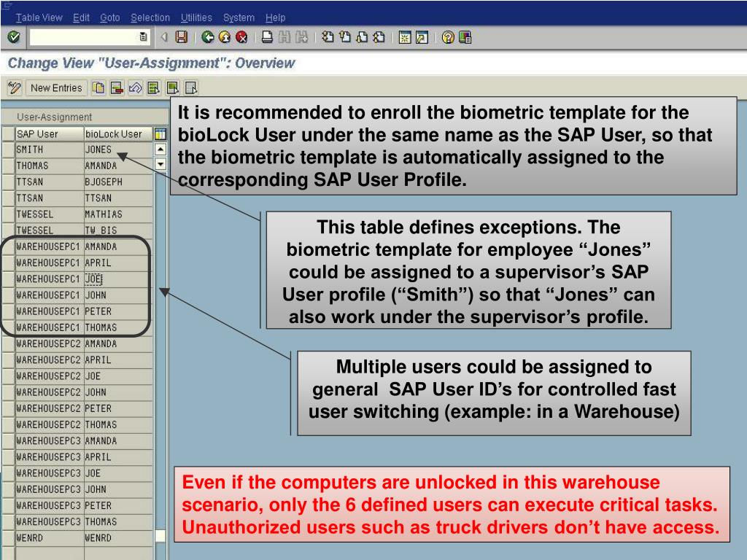Screen dimensions: 747x560
Task: Go back with the green Back arrow
Action: pos(207,37)
